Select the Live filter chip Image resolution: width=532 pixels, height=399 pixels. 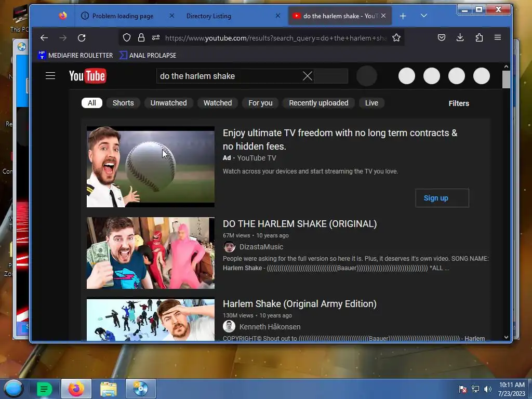(x=371, y=103)
